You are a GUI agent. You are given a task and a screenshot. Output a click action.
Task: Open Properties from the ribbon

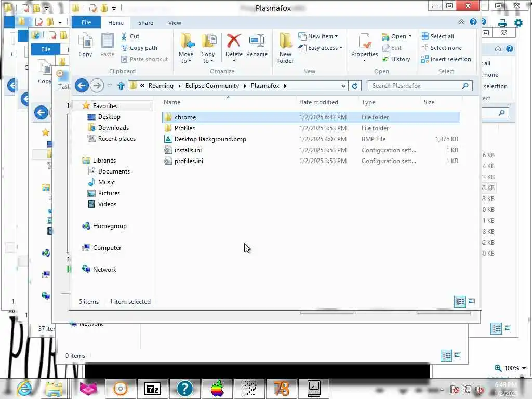pos(364,47)
